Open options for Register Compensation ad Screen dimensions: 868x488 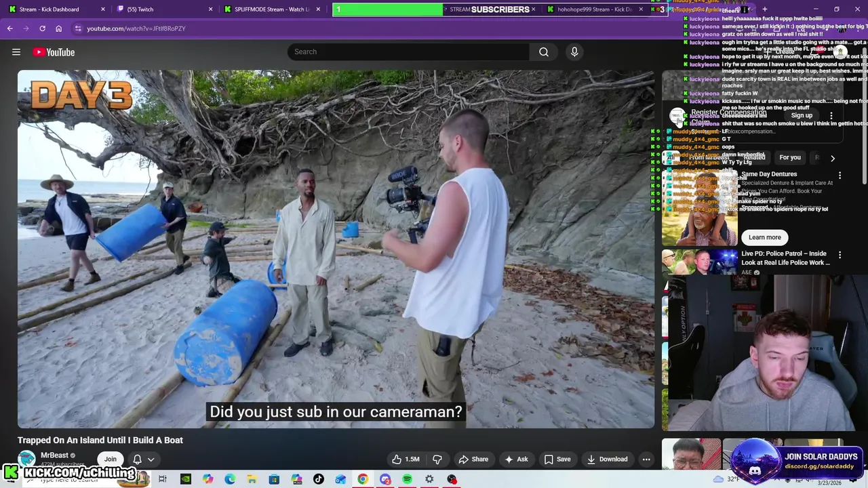coord(831,116)
